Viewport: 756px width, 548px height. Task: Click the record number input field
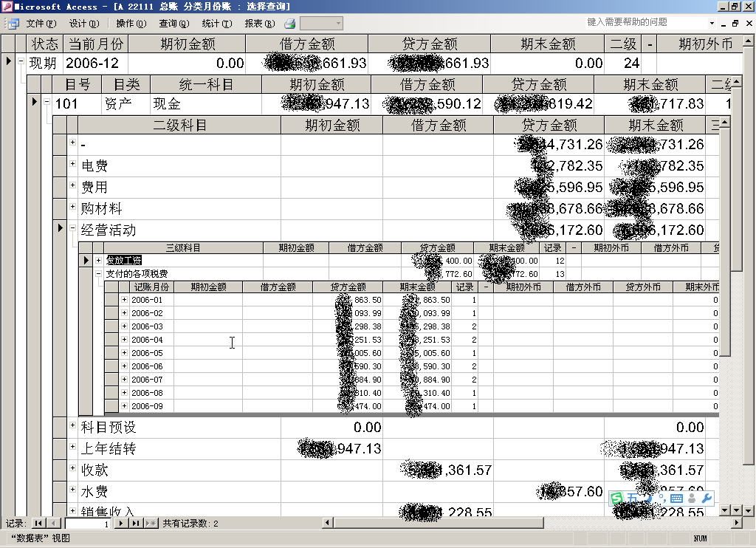click(x=86, y=523)
